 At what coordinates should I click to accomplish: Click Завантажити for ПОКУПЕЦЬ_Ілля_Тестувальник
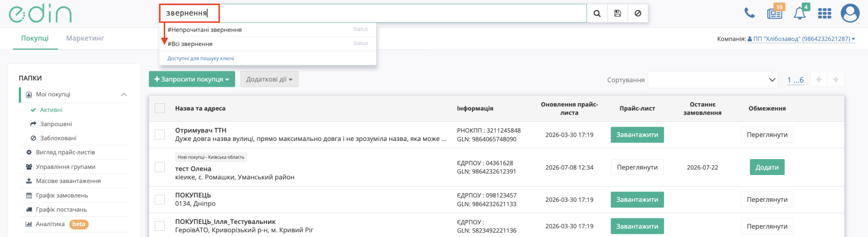637,226
